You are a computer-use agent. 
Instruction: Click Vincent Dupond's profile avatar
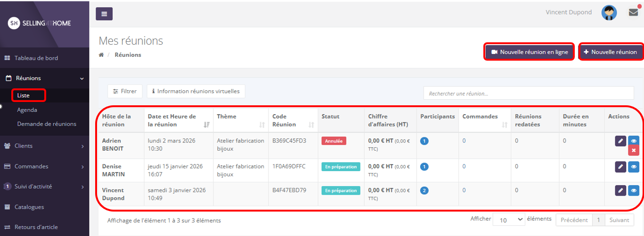[x=609, y=13]
